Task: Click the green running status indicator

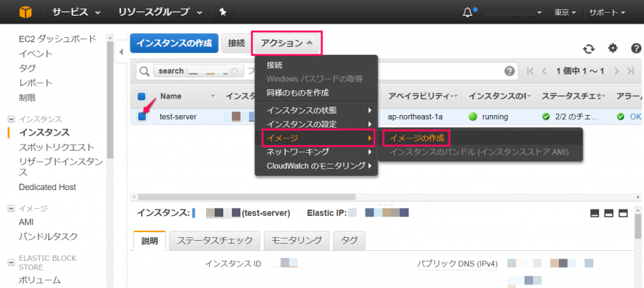Action: pos(473,117)
